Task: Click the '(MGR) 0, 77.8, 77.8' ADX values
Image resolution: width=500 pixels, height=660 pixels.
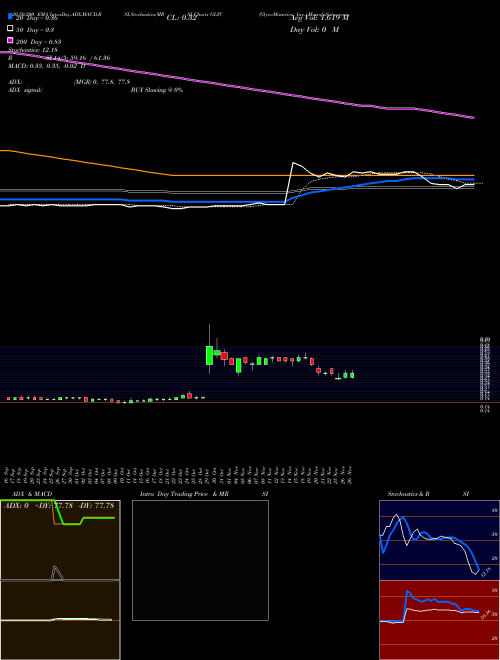Action: (101, 82)
